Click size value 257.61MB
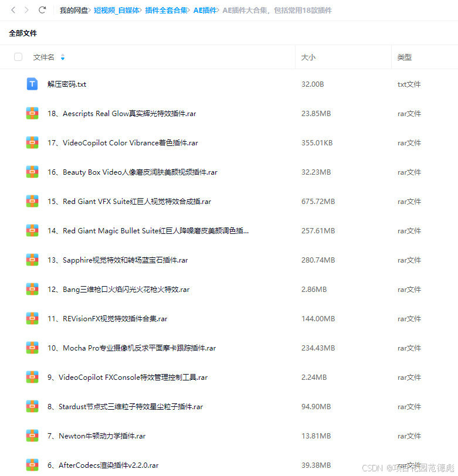 [x=318, y=231]
